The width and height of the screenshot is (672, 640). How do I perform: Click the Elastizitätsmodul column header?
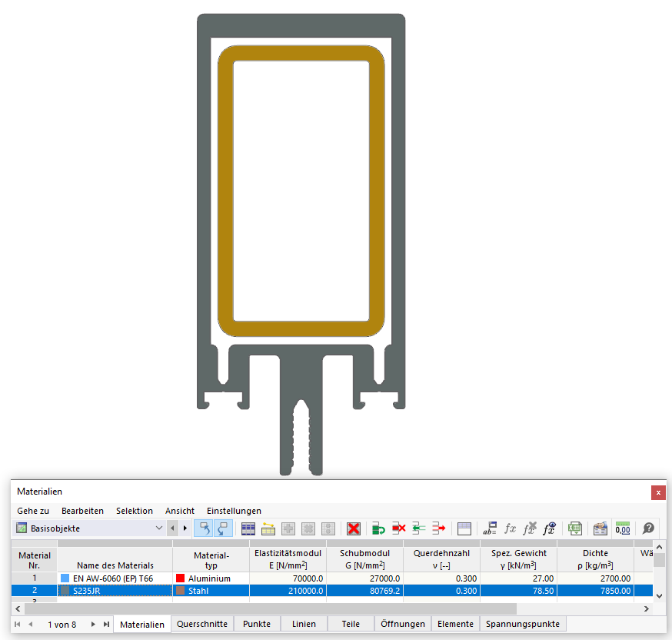pyautogui.click(x=288, y=559)
